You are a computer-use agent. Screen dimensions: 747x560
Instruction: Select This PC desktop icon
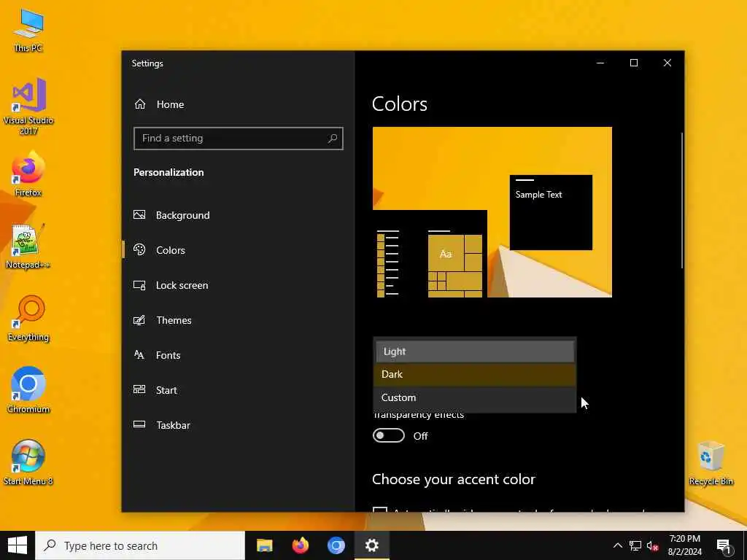[x=28, y=31]
